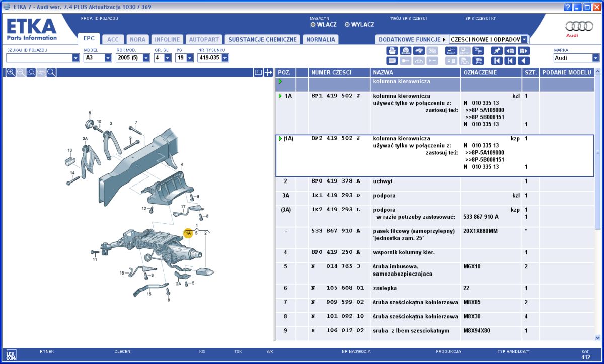Open the NORMALIA tab
Image resolution: width=604 pixels, height=364 pixels.
click(320, 39)
